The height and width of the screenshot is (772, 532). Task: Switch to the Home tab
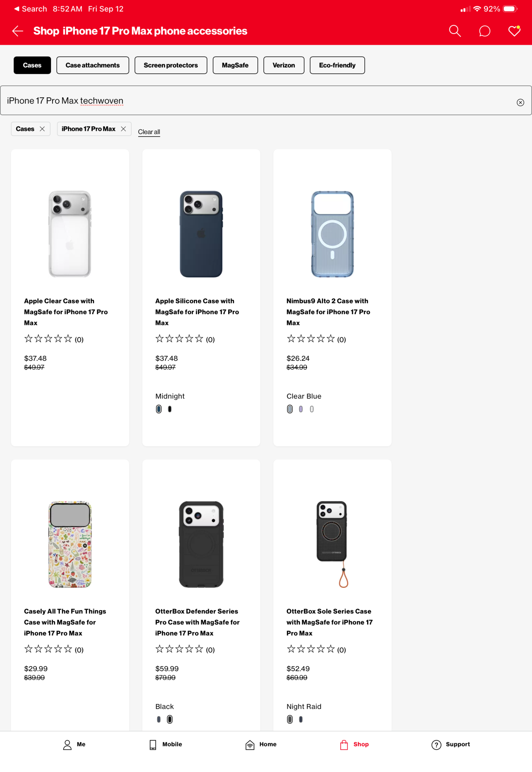point(261,745)
